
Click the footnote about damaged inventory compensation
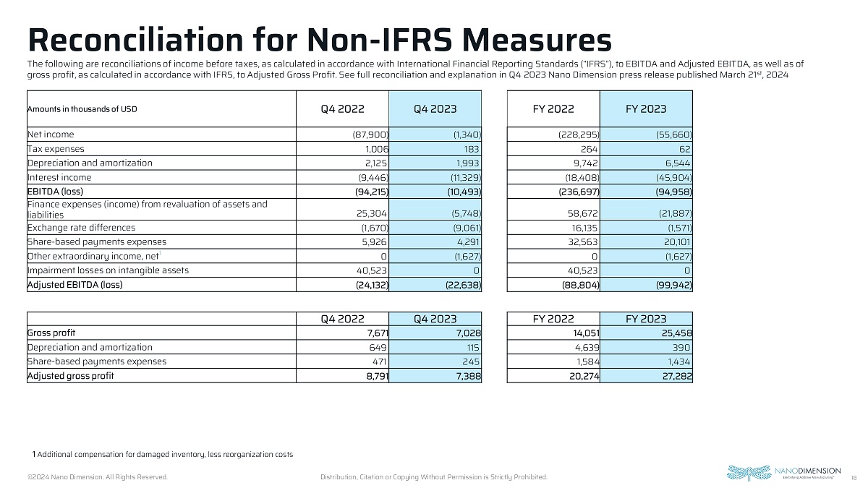163,454
